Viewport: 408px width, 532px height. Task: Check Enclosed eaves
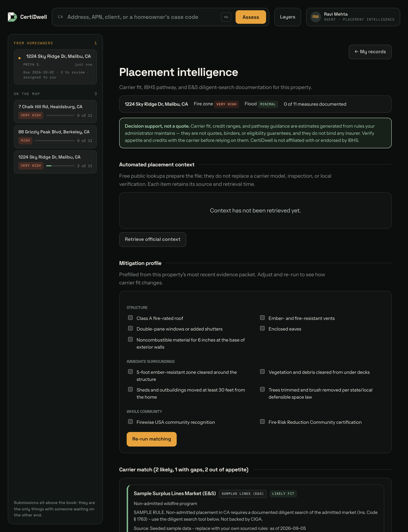[x=262, y=328]
